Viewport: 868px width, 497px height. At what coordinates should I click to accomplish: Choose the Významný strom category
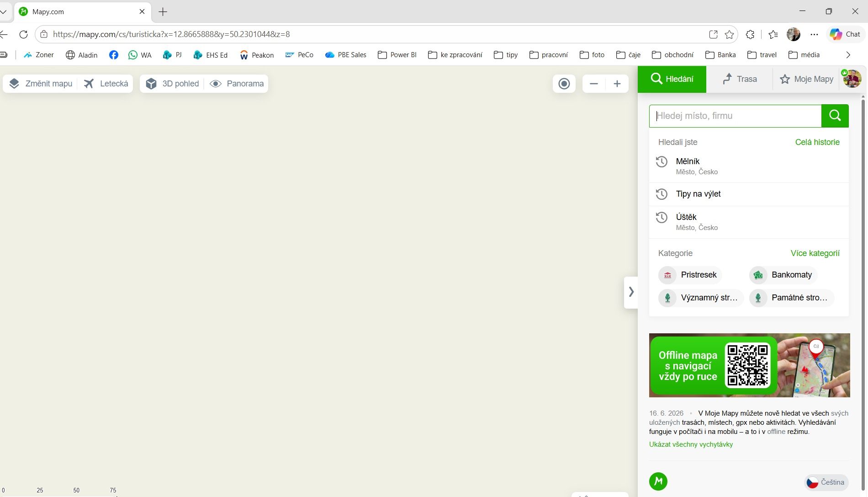[x=700, y=298]
